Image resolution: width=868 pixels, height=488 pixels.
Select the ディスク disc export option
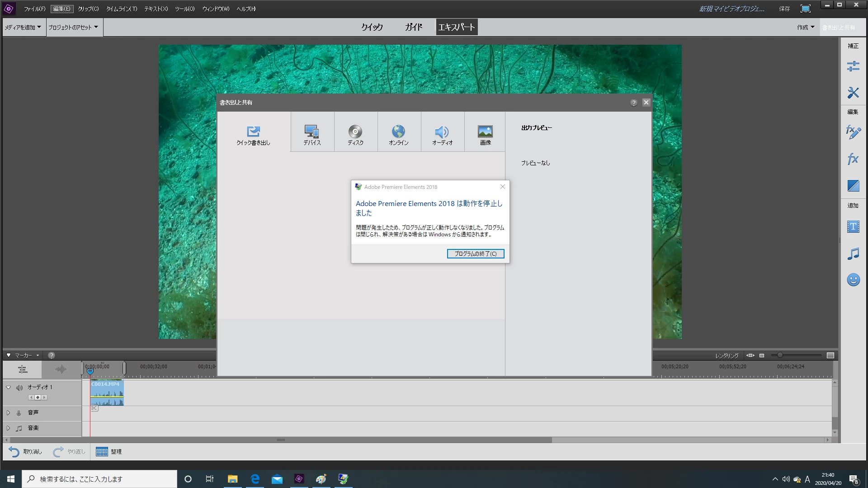tap(355, 135)
